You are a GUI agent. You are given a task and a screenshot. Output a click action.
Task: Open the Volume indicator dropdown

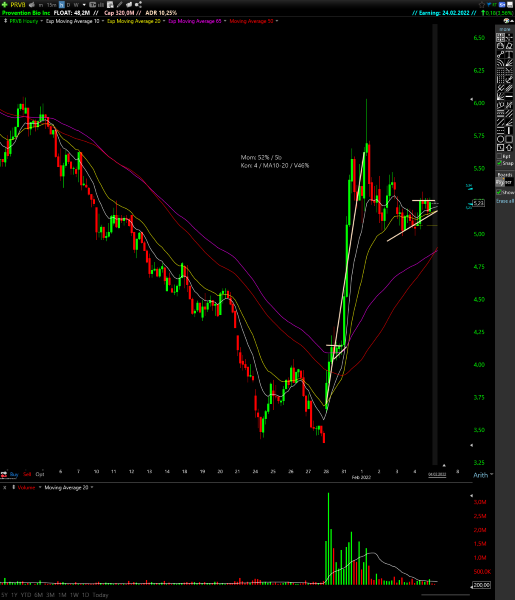point(40,488)
